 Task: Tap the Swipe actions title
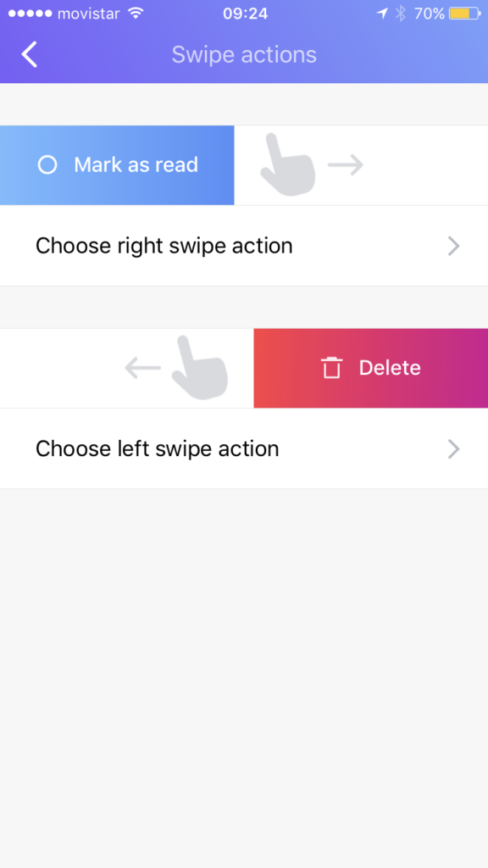(244, 55)
